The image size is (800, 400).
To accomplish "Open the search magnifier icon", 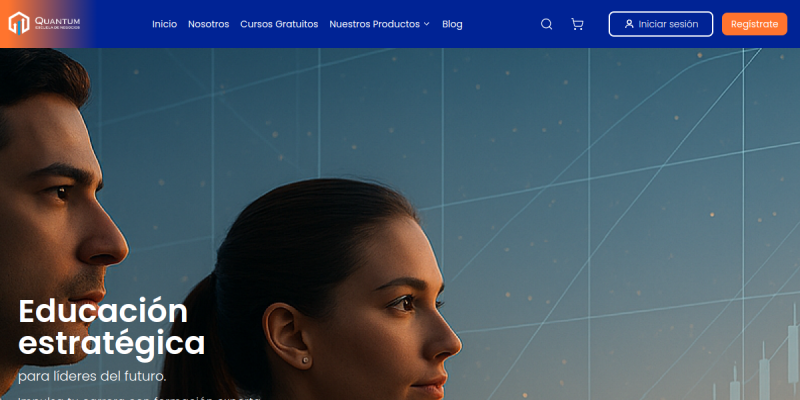I will [546, 24].
